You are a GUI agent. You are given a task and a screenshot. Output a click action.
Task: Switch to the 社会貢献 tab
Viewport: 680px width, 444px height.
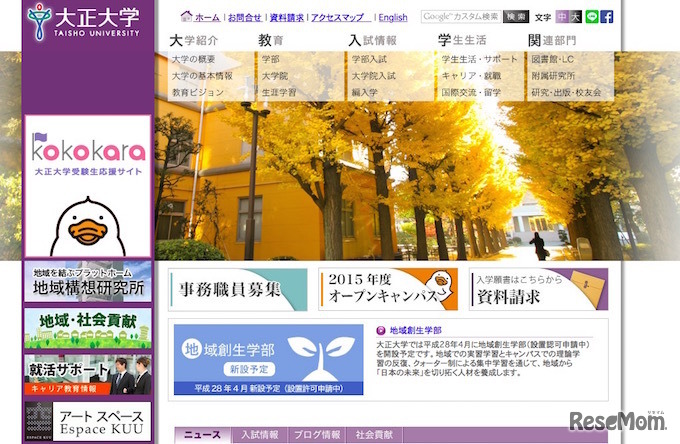(374, 435)
